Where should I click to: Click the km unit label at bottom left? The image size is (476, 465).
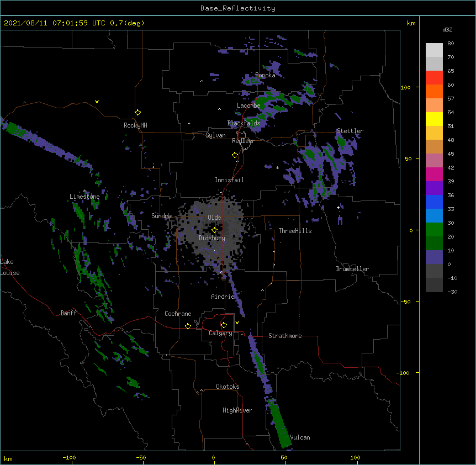point(8,458)
